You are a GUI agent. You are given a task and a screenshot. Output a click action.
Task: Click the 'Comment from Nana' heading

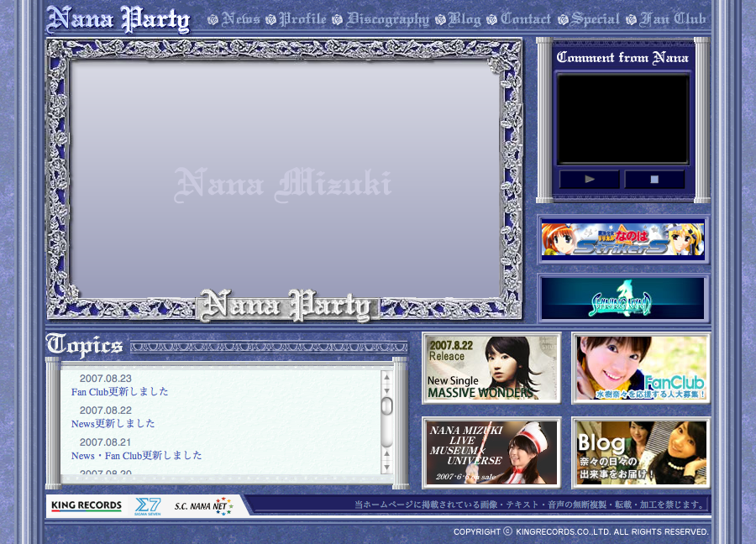pos(622,58)
